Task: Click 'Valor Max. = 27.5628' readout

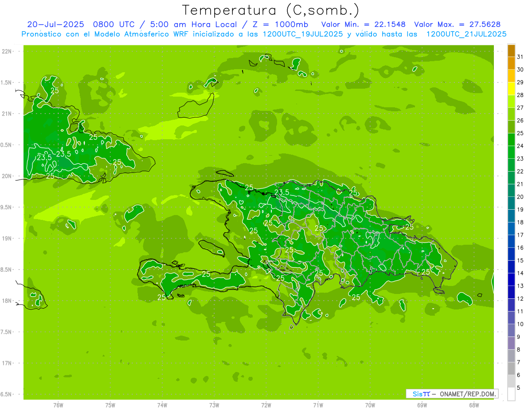Action: [458, 24]
